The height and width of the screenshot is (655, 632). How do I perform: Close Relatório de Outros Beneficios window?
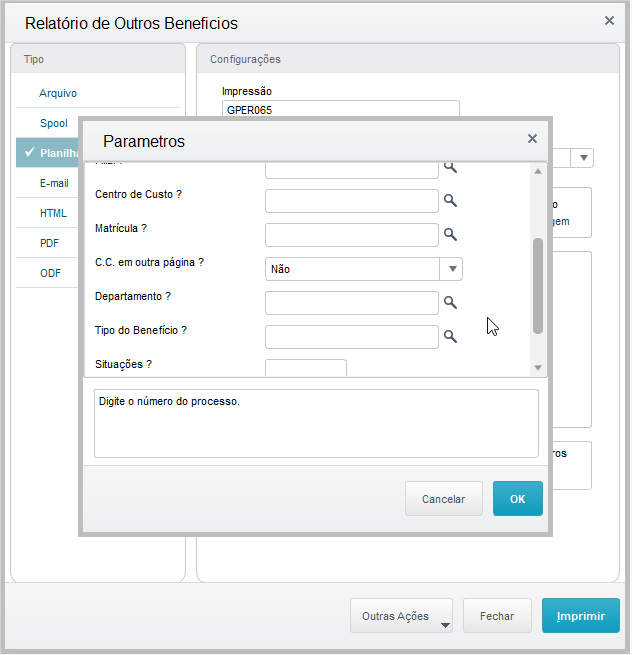pyautogui.click(x=609, y=20)
